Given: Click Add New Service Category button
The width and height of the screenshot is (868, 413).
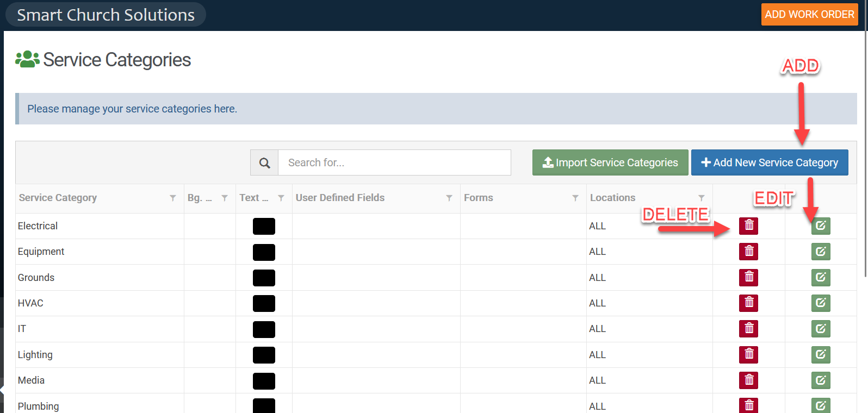Looking at the screenshot, I should [769, 162].
